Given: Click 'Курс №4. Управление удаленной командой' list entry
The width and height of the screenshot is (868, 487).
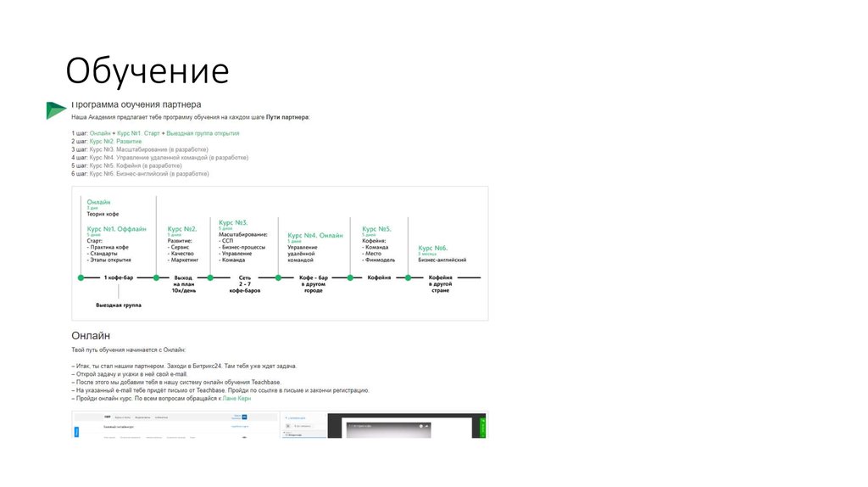Looking at the screenshot, I should 144,157.
